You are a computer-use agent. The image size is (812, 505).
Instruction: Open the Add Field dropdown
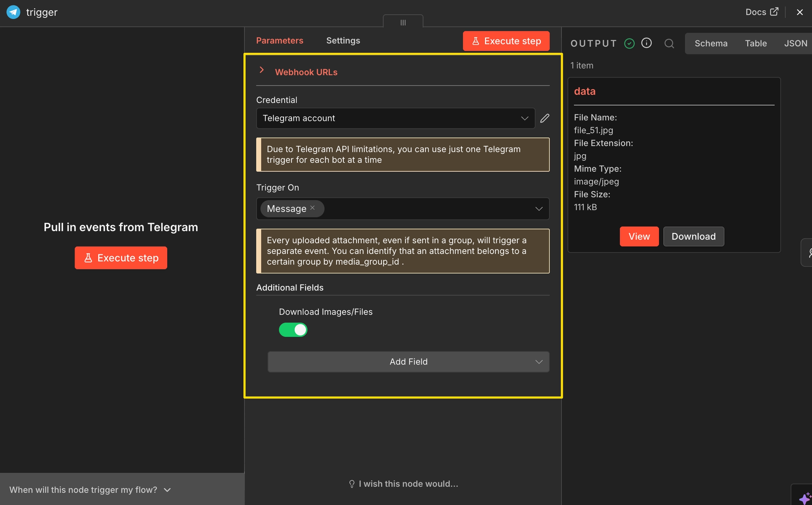tap(408, 362)
